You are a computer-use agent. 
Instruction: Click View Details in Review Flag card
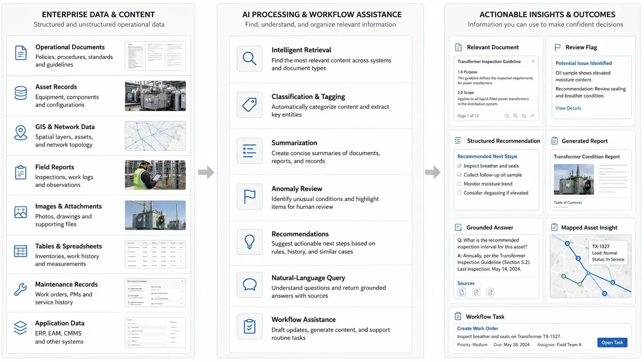[568, 108]
